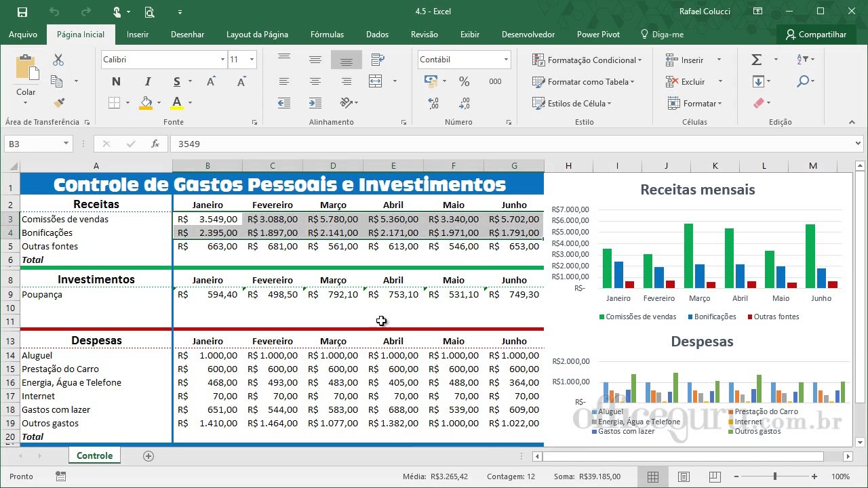The image size is (868, 488).
Task: Click the Save icon in quick access toolbar
Action: [22, 12]
